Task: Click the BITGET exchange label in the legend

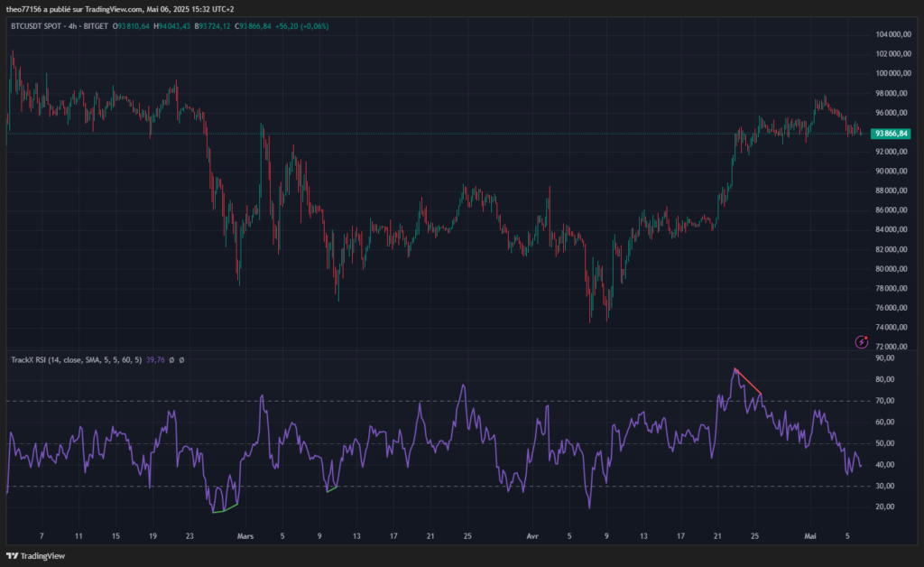Action: click(x=96, y=27)
